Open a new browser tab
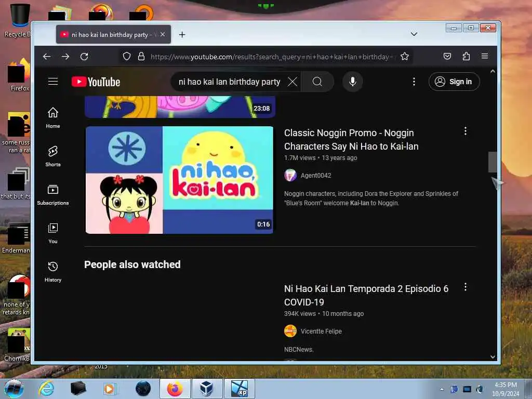The height and width of the screenshot is (399, 532). coord(182,35)
